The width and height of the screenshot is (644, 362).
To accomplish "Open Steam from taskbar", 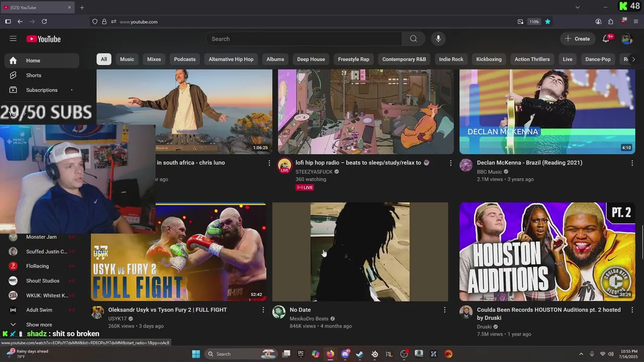I will (360, 354).
